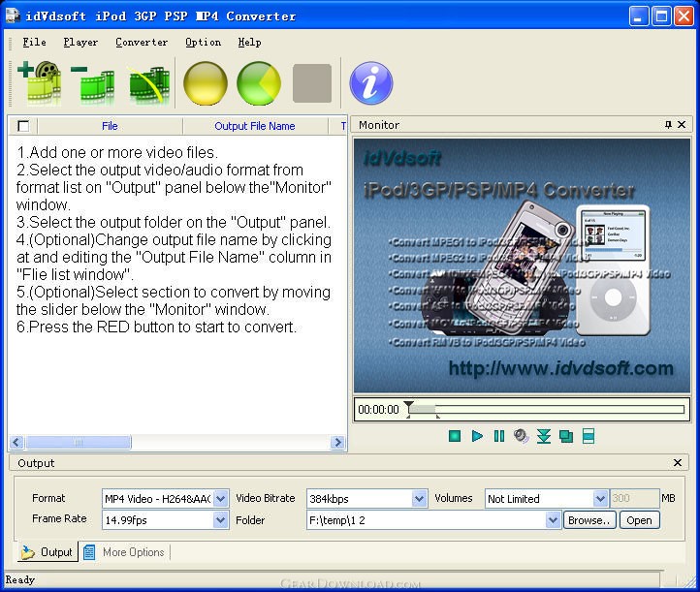
Task: Open the Option menu
Action: coord(204,43)
